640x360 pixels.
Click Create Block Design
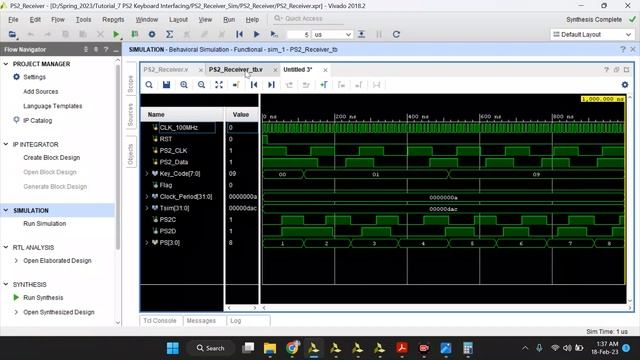pyautogui.click(x=51, y=158)
